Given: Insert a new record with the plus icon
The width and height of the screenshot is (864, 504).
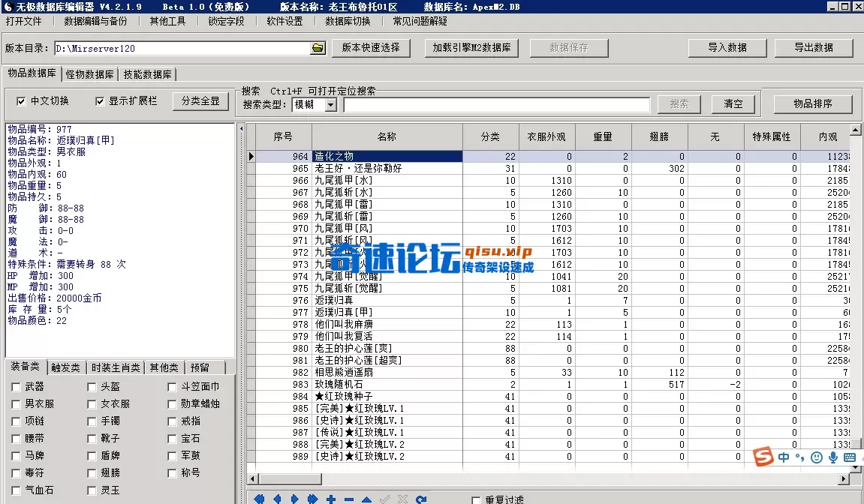Looking at the screenshot, I should [331, 498].
